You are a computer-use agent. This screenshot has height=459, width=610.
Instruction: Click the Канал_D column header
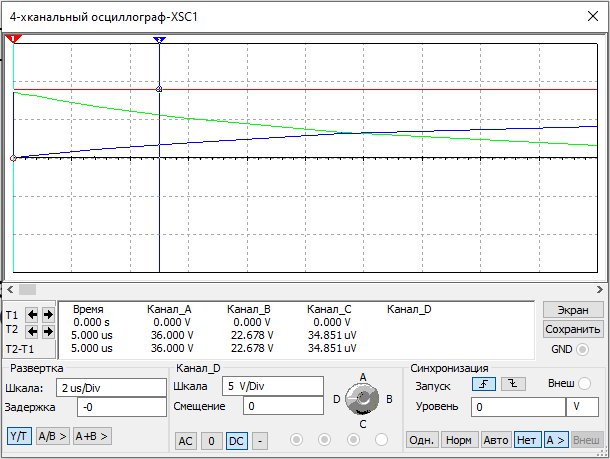(409, 310)
